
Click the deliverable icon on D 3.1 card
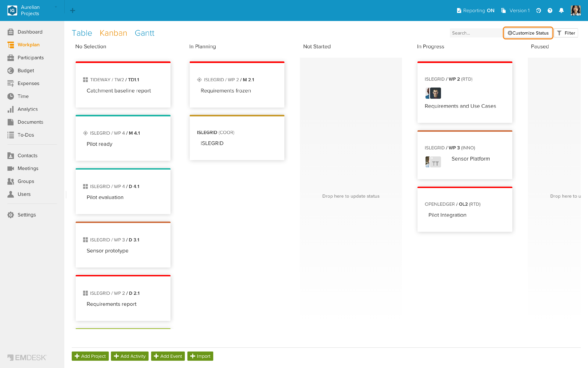[85, 240]
